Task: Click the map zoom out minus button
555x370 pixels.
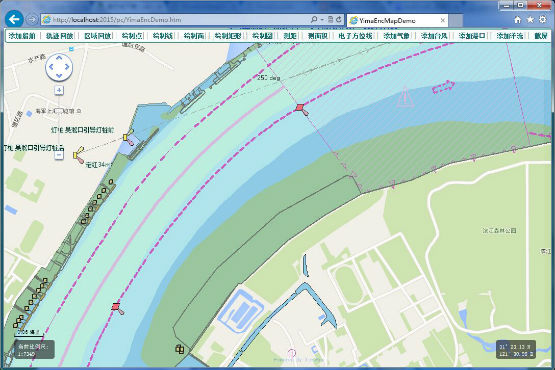Action: tap(59, 155)
